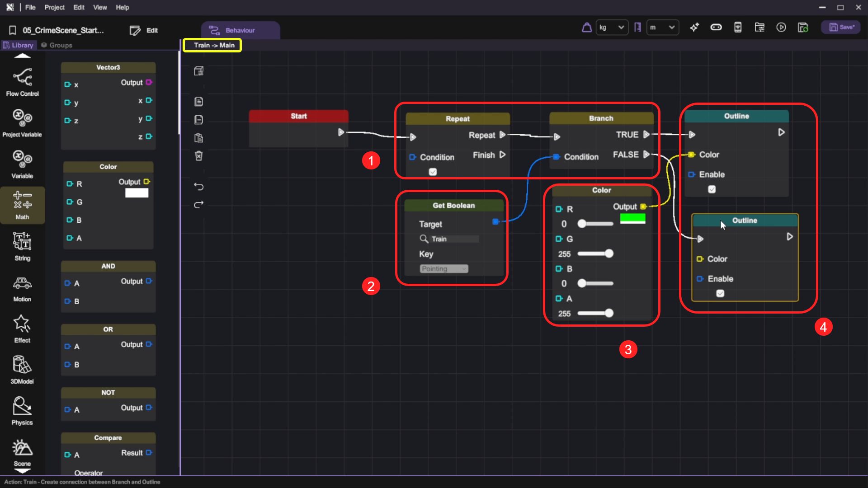Click the Edit button
This screenshot has height=488, width=868.
coord(144,30)
